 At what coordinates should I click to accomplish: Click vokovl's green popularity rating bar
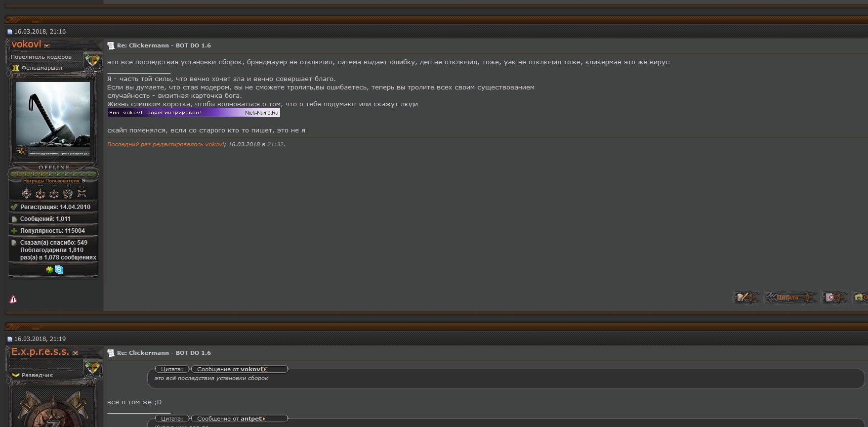coord(53,174)
